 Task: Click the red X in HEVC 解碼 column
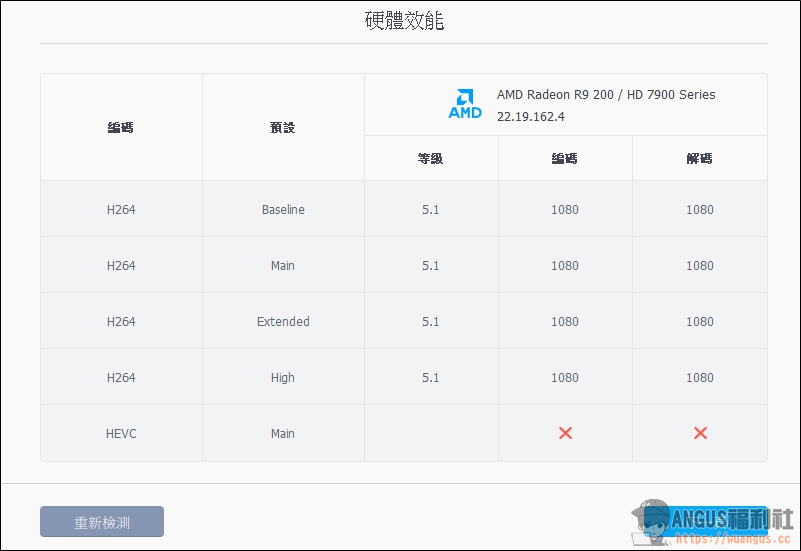[x=700, y=433]
